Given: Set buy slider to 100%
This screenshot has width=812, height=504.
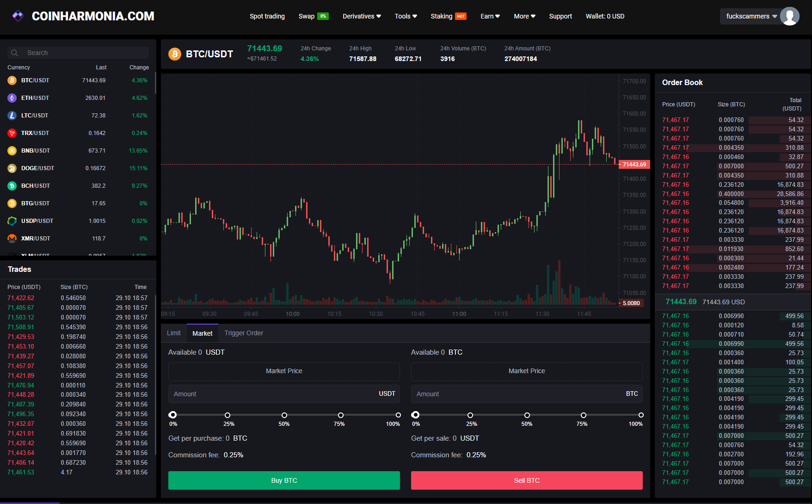Looking at the screenshot, I should [x=398, y=415].
